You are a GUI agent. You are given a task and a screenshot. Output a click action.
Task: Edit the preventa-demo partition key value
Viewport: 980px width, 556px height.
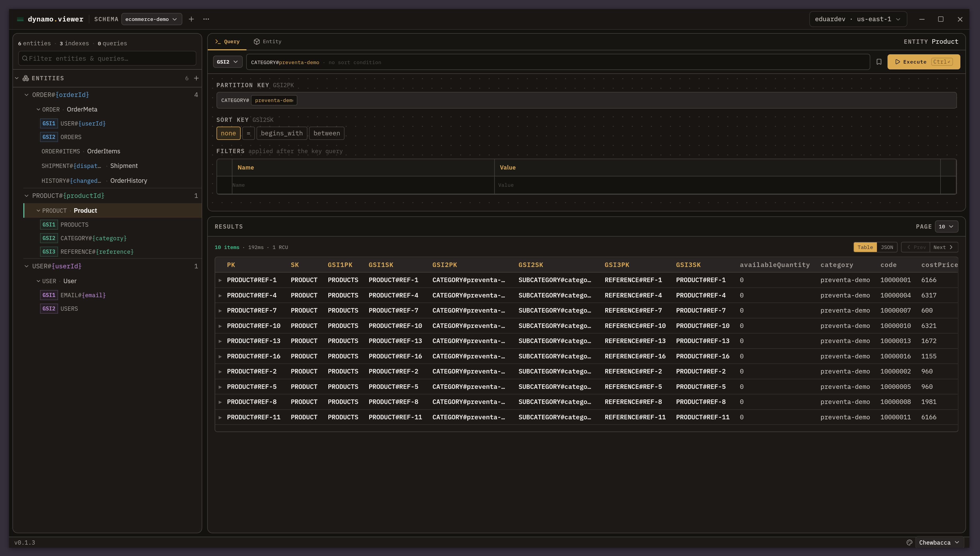[x=274, y=100]
